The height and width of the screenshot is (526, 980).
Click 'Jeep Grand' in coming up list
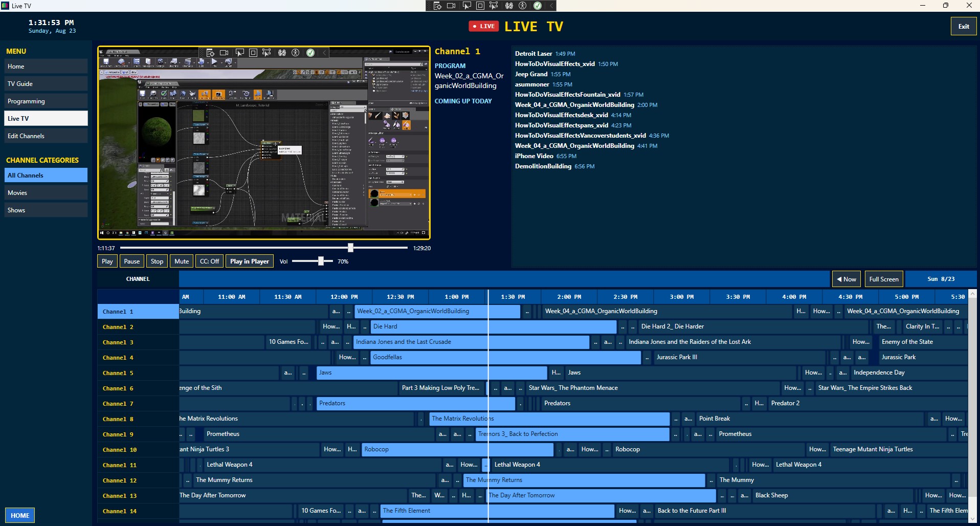[x=531, y=74]
